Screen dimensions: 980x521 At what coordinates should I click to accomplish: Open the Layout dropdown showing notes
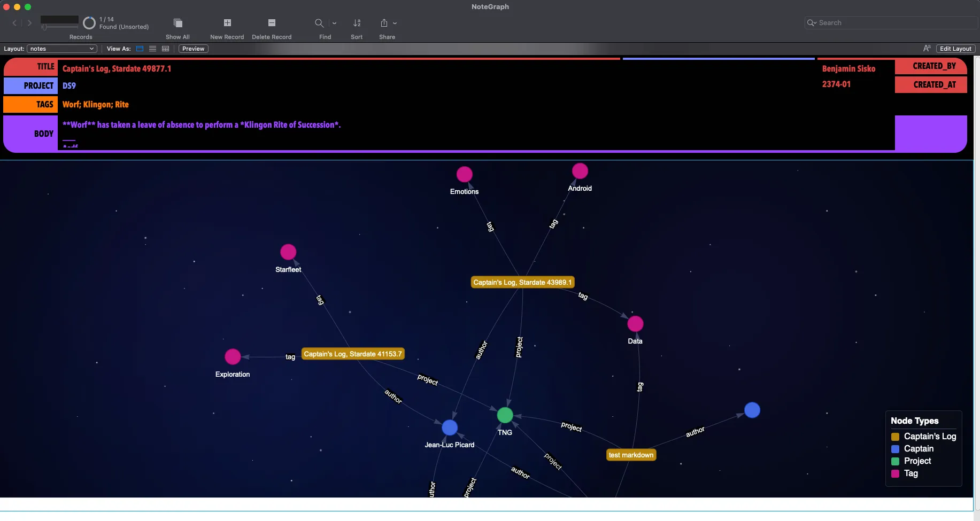[61, 49]
